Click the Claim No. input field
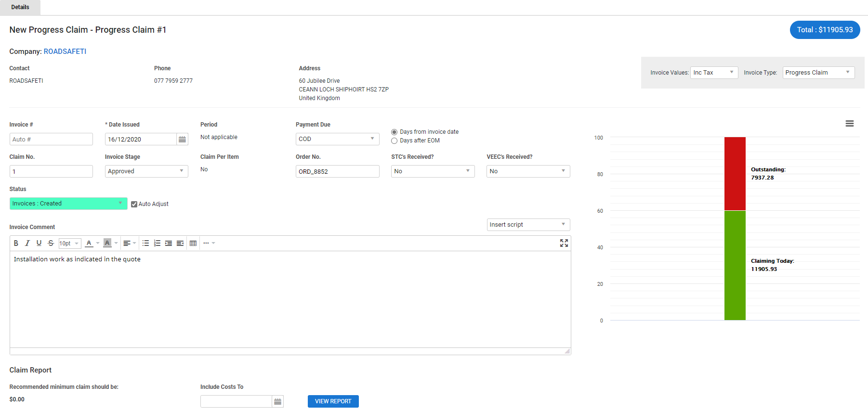Image resolution: width=868 pixels, height=411 pixels. click(51, 171)
